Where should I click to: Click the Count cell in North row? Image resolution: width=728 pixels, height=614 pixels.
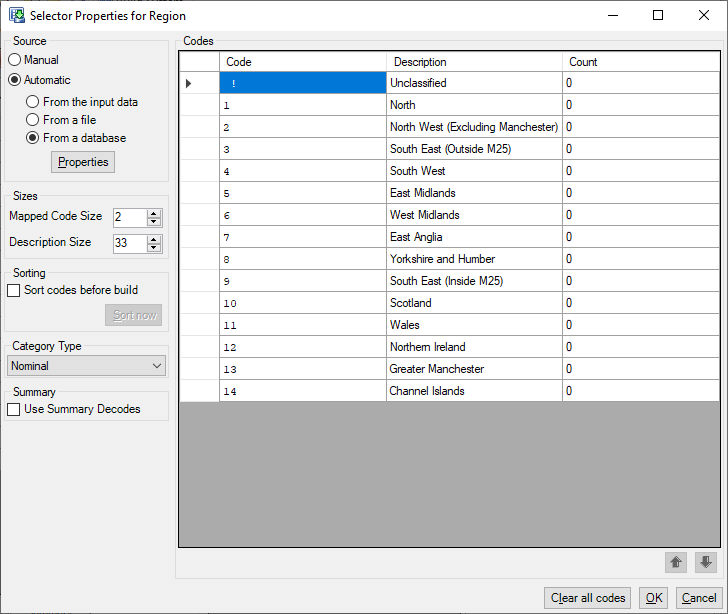(641, 105)
